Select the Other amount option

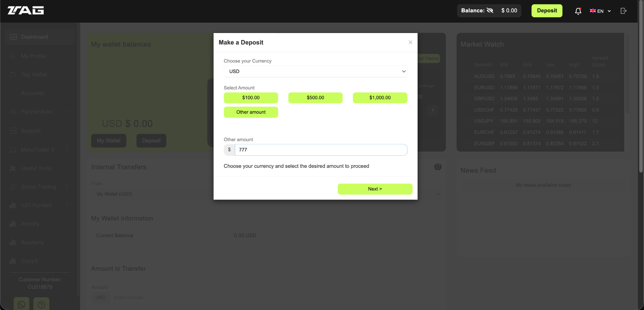click(251, 112)
